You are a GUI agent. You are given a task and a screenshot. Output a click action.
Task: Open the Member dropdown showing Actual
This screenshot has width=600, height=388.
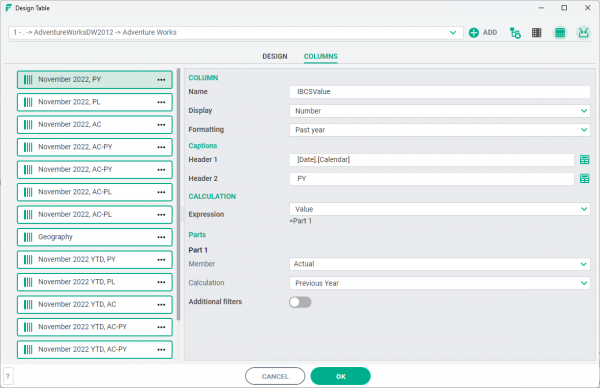click(x=440, y=264)
